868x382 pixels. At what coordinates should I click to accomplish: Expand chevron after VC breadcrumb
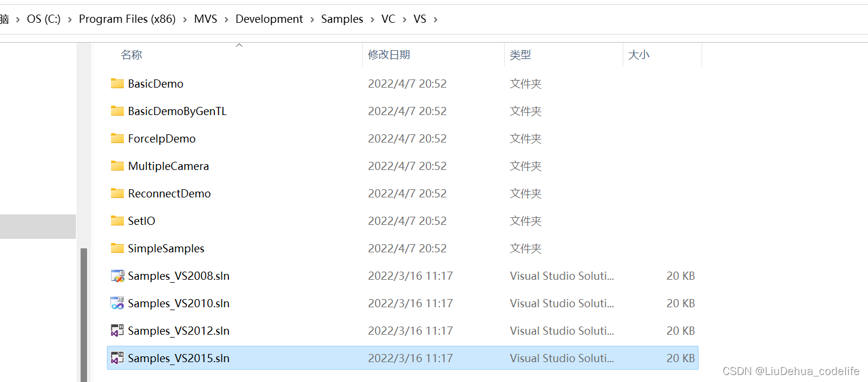[405, 19]
